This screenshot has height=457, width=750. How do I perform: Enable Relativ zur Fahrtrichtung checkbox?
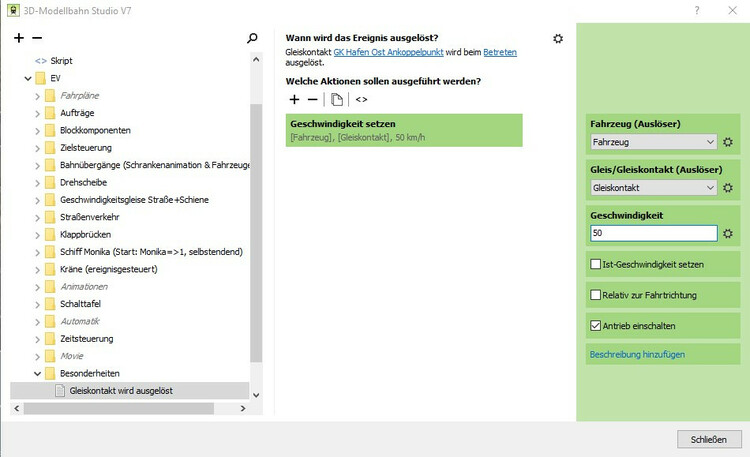point(596,295)
